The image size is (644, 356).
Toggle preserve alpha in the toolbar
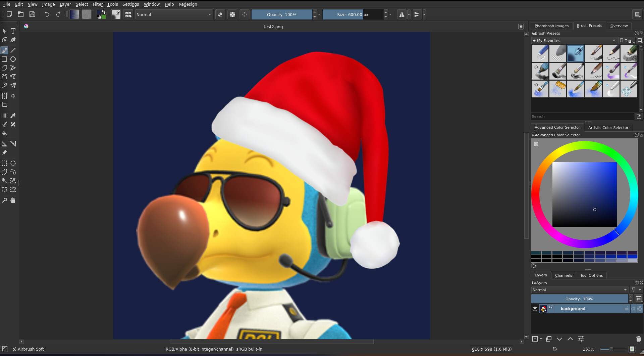click(x=232, y=14)
